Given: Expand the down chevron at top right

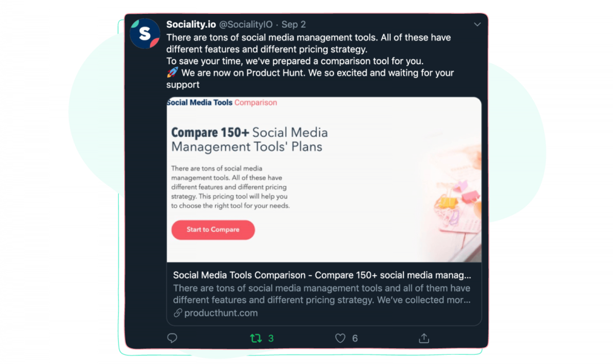Looking at the screenshot, I should pos(477,24).
